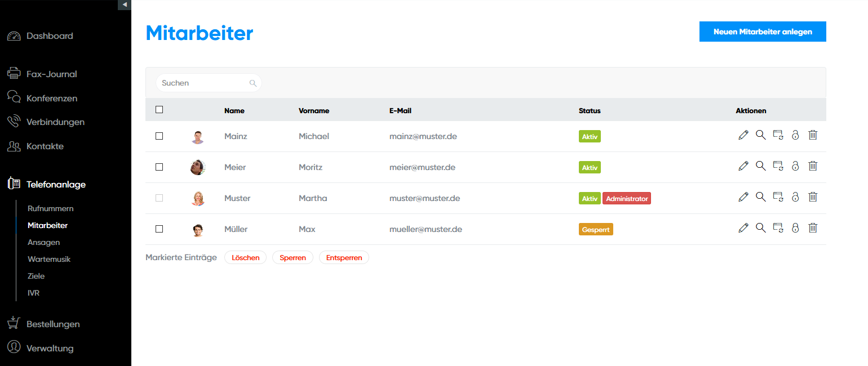Go to Rufnummern in the submenu

pyautogui.click(x=50, y=208)
